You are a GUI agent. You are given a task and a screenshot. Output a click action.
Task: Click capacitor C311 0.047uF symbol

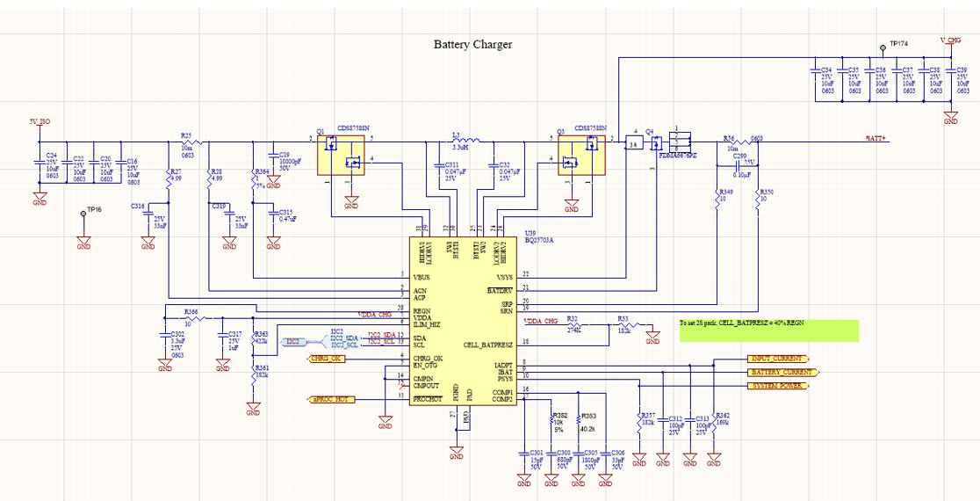(439, 165)
